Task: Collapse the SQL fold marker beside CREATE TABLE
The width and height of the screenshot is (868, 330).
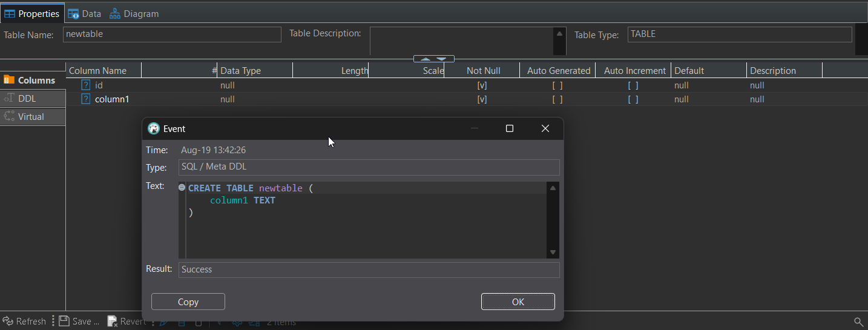Action: coord(182,188)
